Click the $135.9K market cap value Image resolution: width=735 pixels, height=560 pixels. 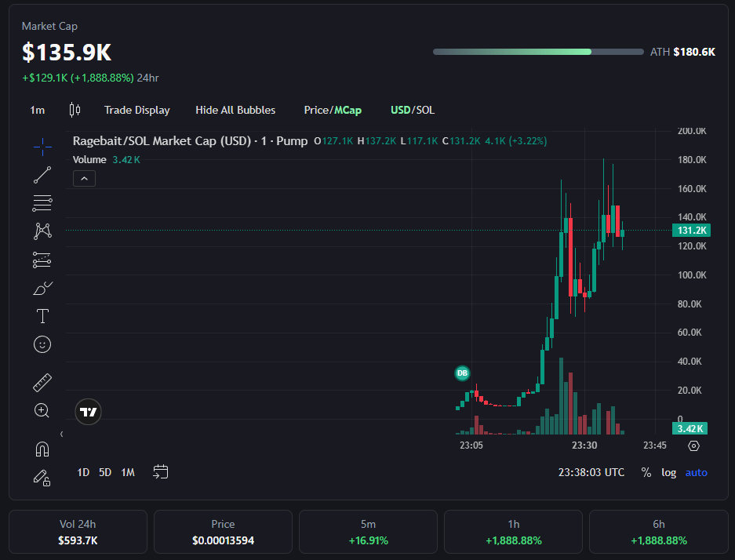pyautogui.click(x=67, y=52)
